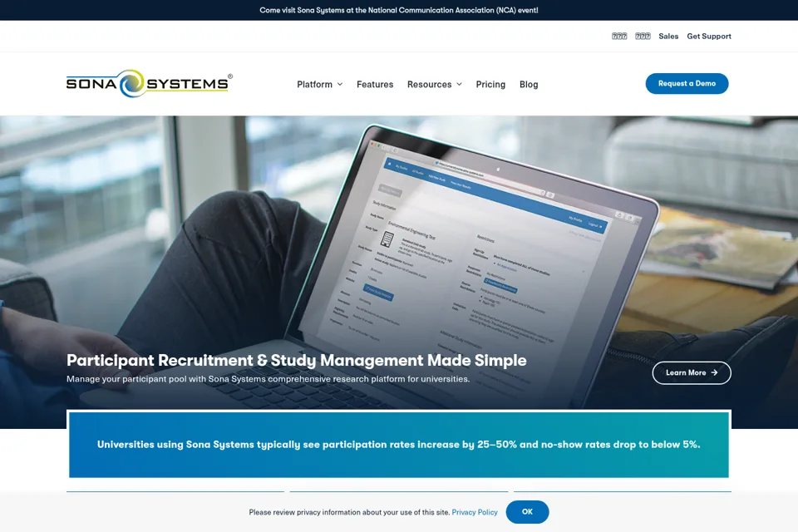
Task: Open the Pricing page
Action: click(490, 85)
